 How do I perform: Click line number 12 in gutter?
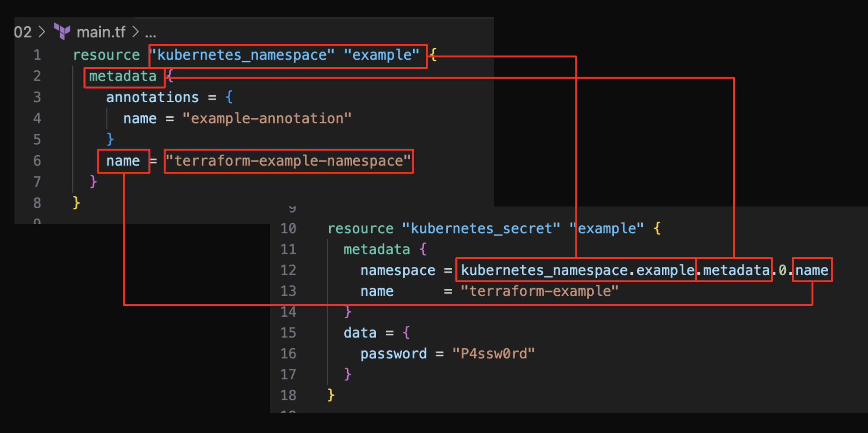pyautogui.click(x=288, y=270)
